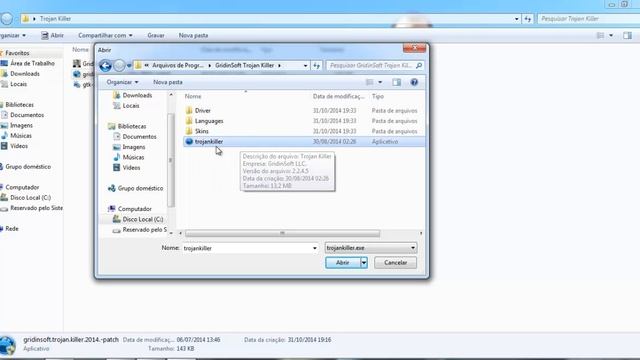Click Explorer search field Pesquisar Trojan Killer

pyautogui.click(x=588, y=19)
